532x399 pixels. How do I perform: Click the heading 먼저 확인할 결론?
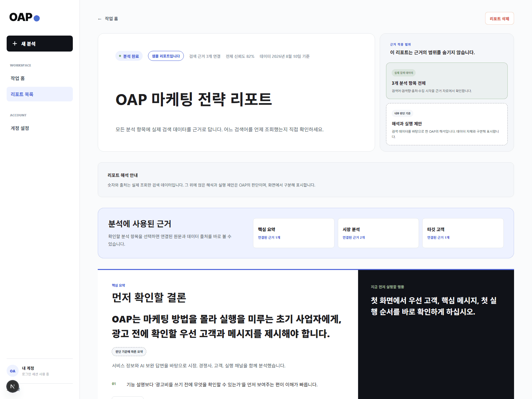click(x=149, y=297)
